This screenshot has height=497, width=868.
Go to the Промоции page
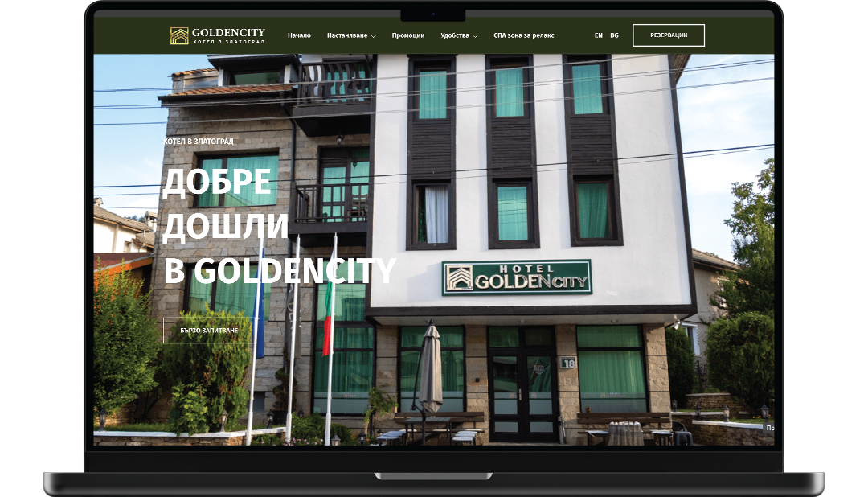coord(408,35)
